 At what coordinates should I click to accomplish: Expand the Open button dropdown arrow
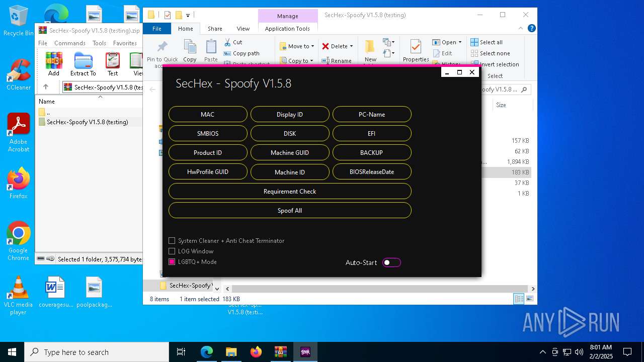pos(460,42)
